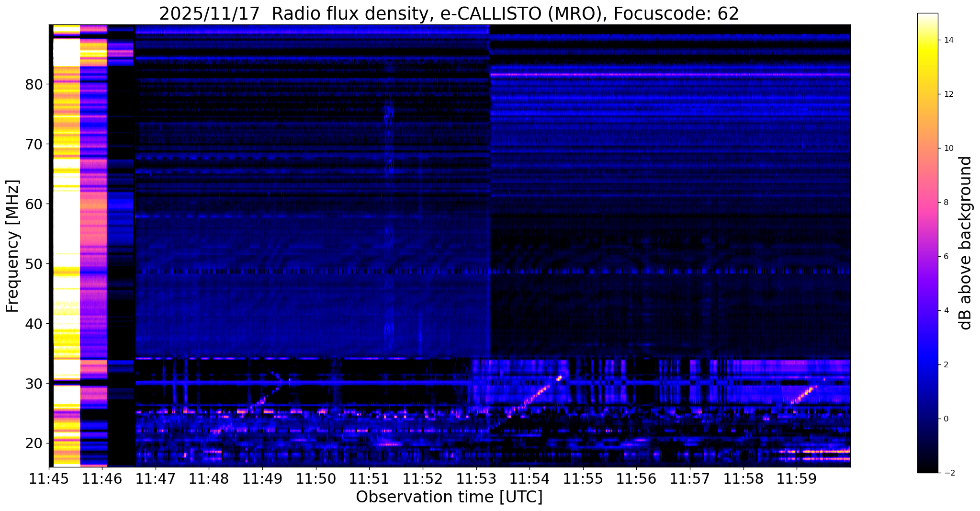Click the 11:48 time tick label
This screenshot has height=511, width=980.
(209, 479)
